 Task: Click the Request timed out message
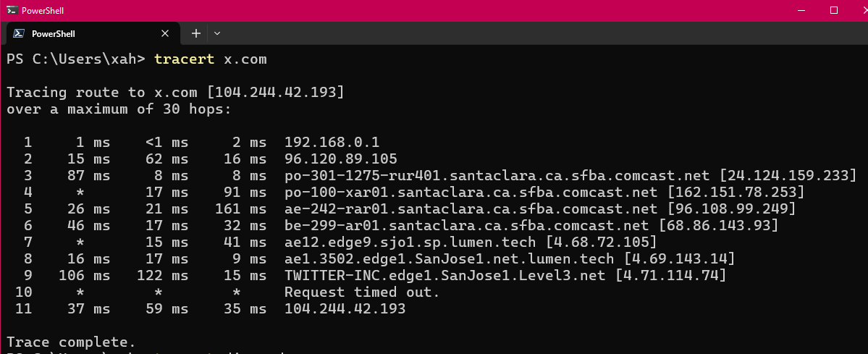tap(362, 292)
